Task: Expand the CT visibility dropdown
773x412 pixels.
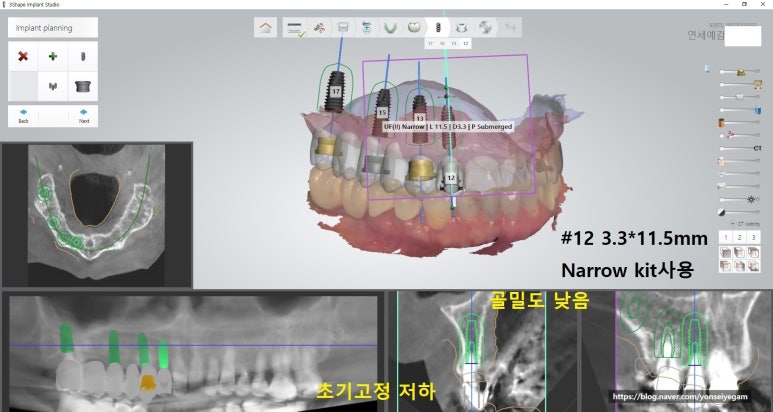Action: [745, 224]
